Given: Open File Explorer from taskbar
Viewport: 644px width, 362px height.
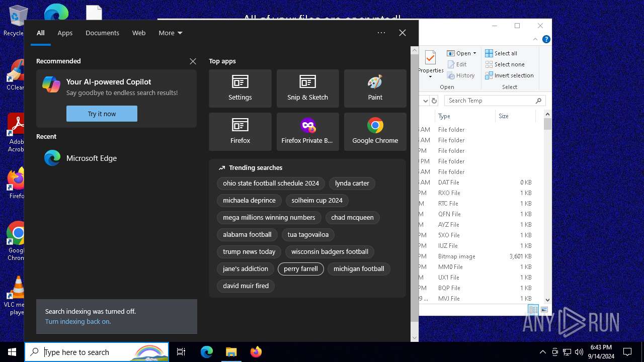Looking at the screenshot, I should (231, 352).
